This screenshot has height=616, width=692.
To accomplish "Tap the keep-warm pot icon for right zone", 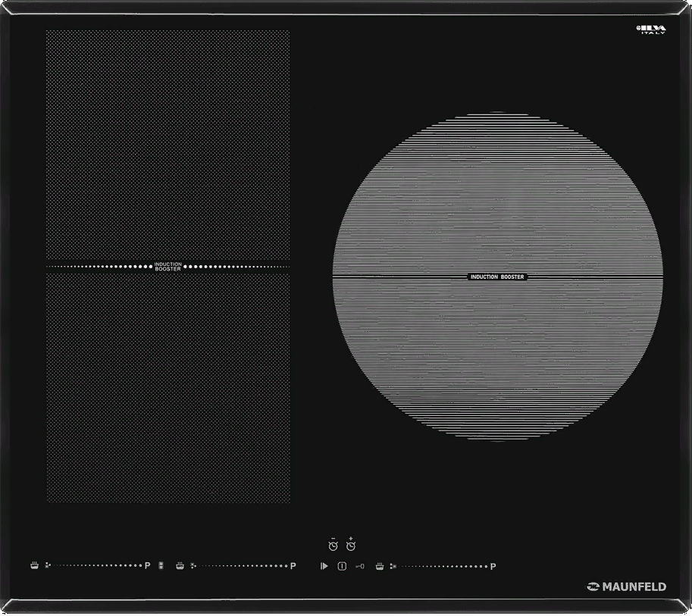I will [x=380, y=565].
